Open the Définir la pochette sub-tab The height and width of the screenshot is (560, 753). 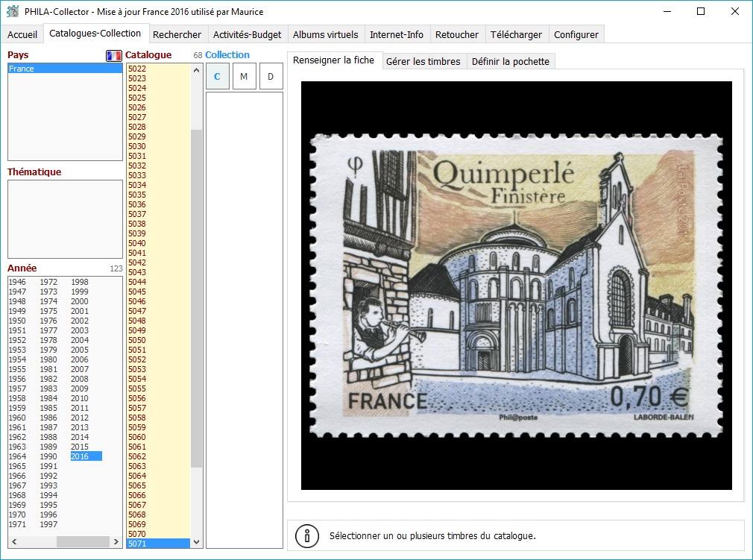pyautogui.click(x=511, y=61)
